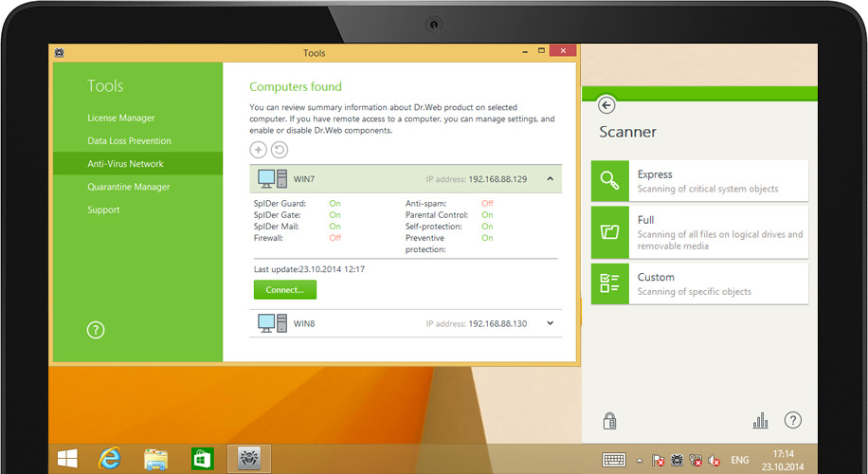Open Support in Tools sidebar

(x=103, y=210)
